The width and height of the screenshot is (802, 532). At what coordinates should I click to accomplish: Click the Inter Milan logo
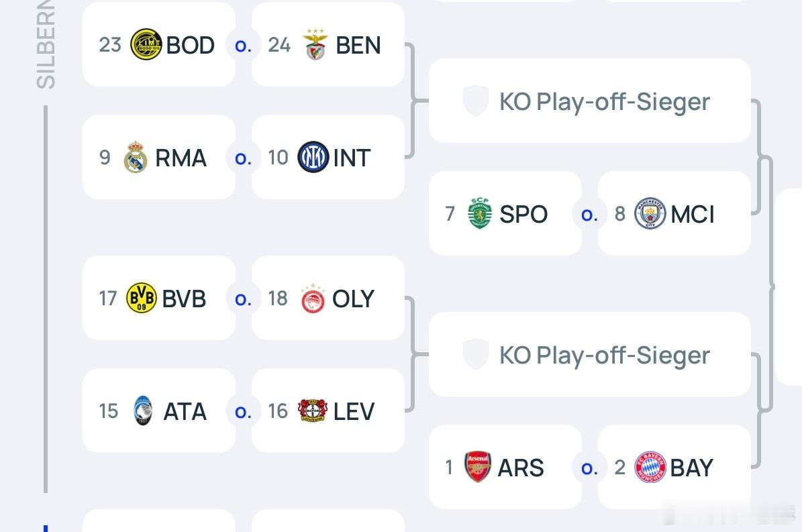click(313, 158)
